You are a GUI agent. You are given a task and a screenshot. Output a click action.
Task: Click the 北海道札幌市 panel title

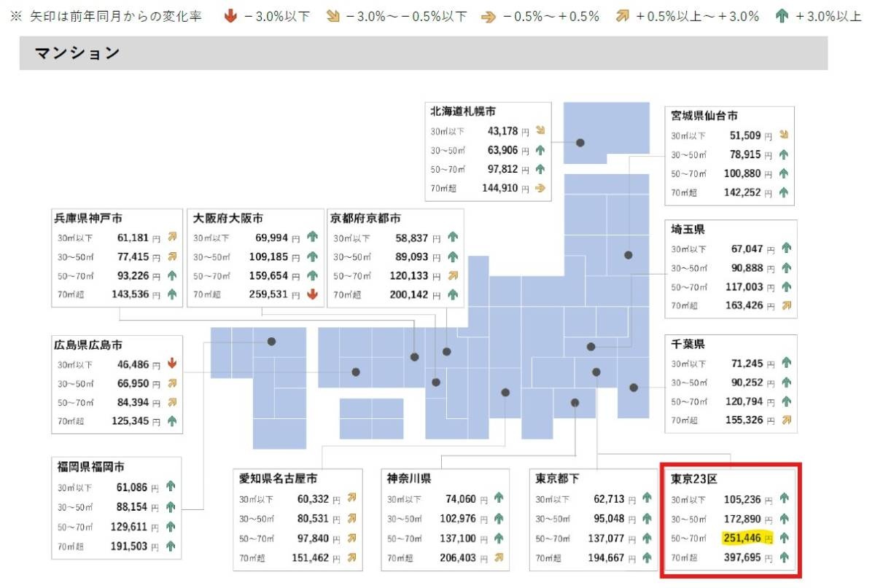[463, 111]
